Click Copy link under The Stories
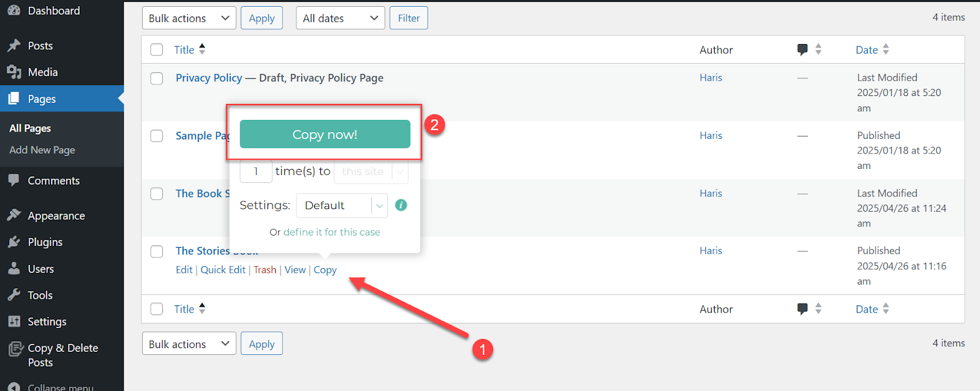Image resolution: width=980 pixels, height=391 pixels. 325,270
